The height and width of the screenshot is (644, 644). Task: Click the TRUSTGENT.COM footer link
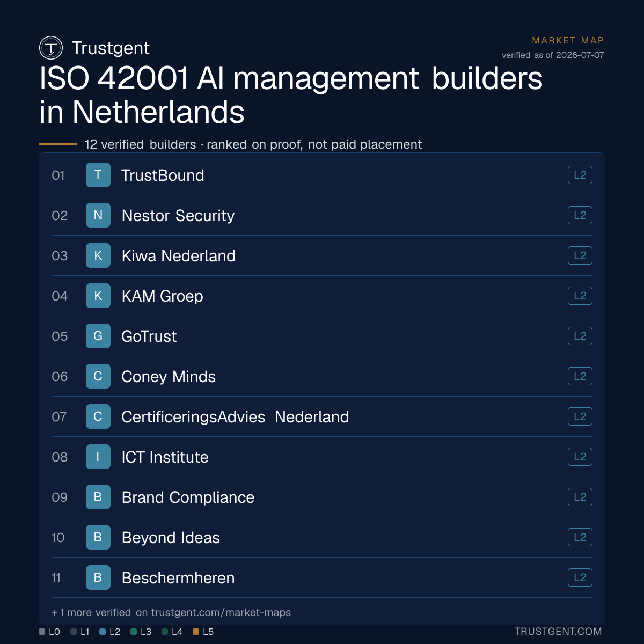[558, 632]
